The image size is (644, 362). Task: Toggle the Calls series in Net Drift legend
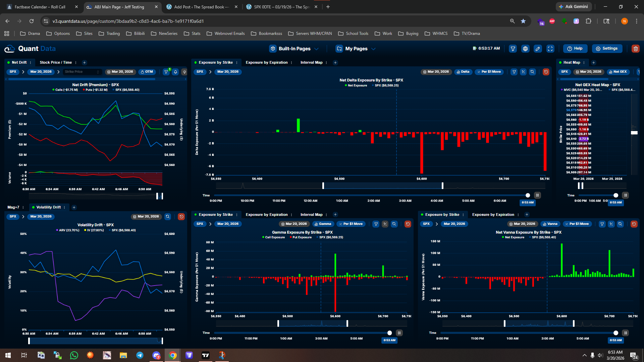(65, 90)
